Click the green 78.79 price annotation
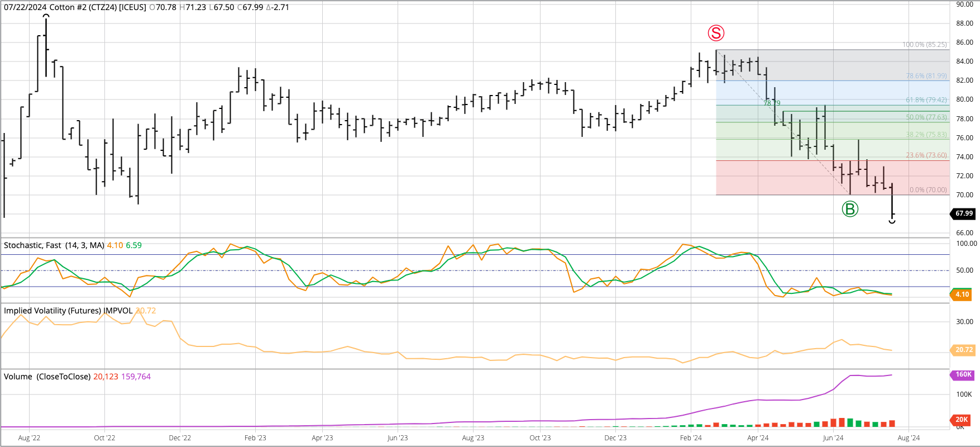Viewport: 980px width, 447px height. tap(772, 103)
